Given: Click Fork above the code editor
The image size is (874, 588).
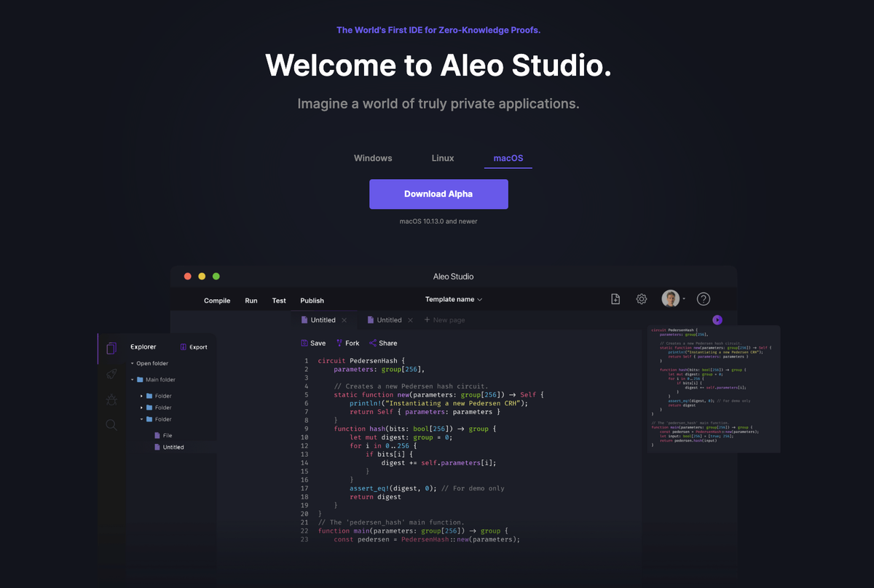Looking at the screenshot, I should click(347, 343).
